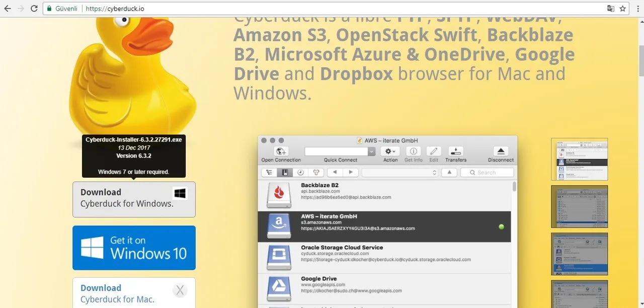Open the second screenshot thumbnail
This screenshot has width=644, height=308.
(x=580, y=206)
